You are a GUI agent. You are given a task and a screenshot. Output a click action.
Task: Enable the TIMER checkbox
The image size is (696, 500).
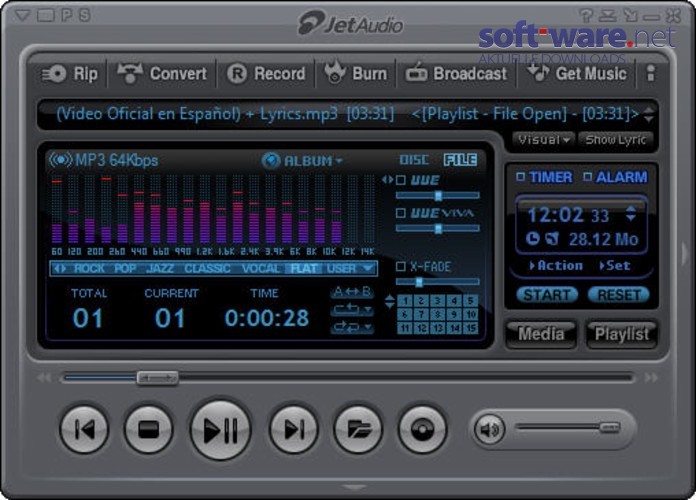[521, 177]
